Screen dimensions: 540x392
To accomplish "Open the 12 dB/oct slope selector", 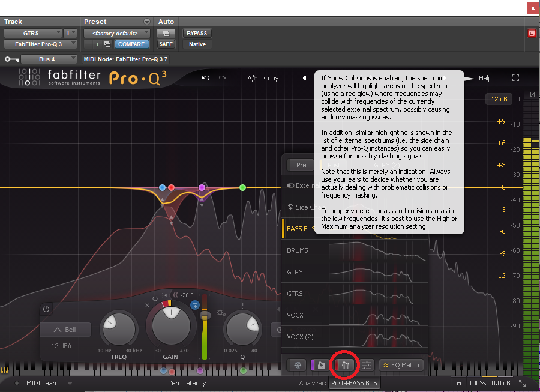I will (x=65, y=346).
